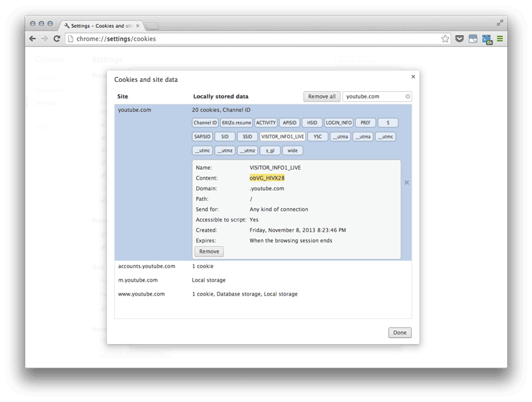Expand the accounts.youtube.com site row
532x402 pixels.
[263, 266]
